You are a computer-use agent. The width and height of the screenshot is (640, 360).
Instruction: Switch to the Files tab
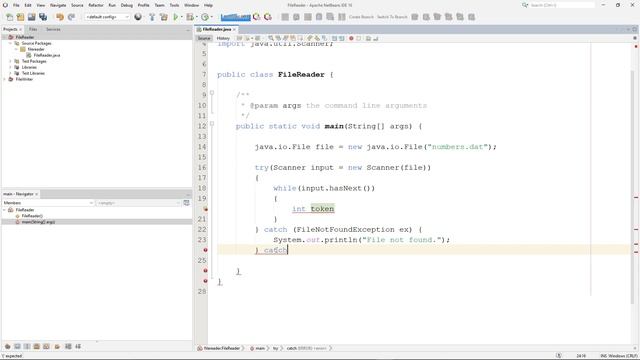coord(33,29)
